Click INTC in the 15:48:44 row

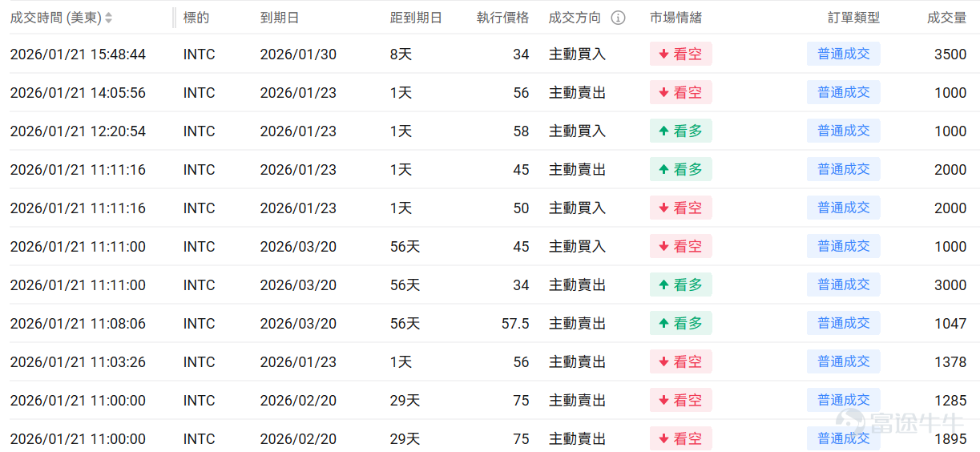[x=200, y=54]
